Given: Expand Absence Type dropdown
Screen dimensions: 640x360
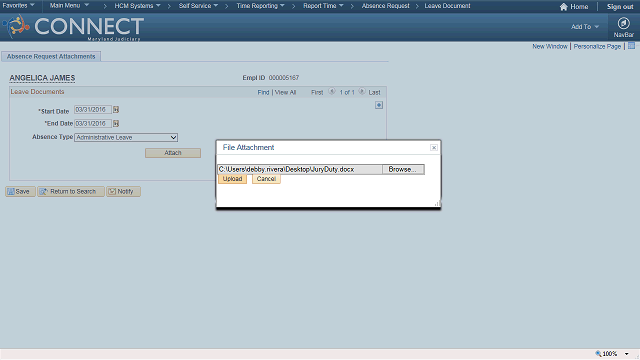Looking at the screenshot, I should (x=126, y=138).
